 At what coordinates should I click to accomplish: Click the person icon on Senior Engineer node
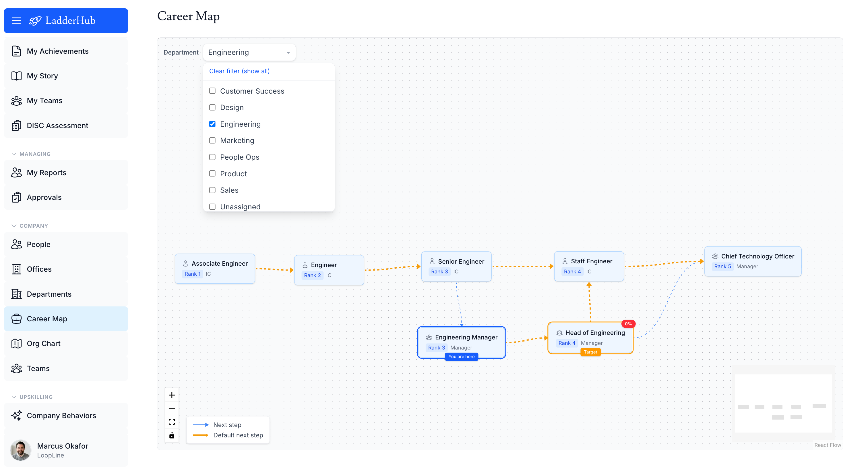coord(432,261)
